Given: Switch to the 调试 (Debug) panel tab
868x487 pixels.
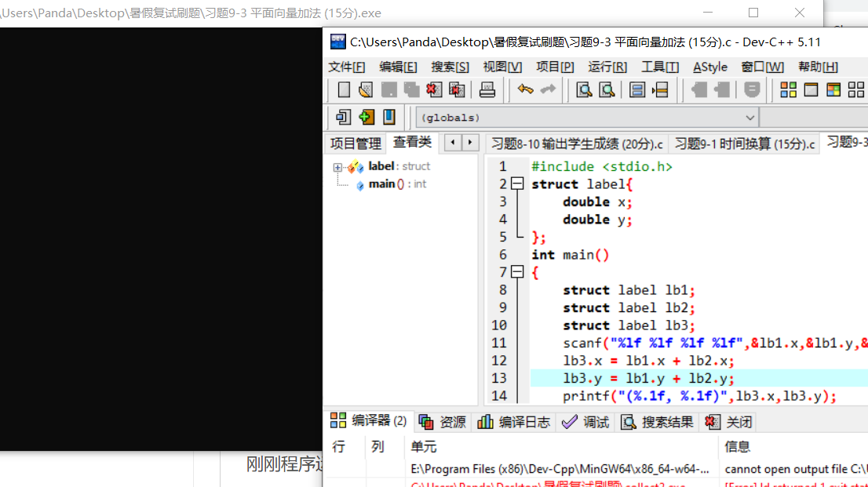Looking at the screenshot, I should (585, 422).
